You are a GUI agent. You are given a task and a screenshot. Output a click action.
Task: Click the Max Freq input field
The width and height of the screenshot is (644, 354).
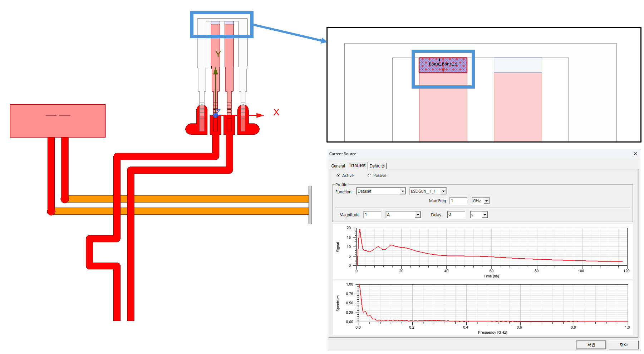(458, 201)
